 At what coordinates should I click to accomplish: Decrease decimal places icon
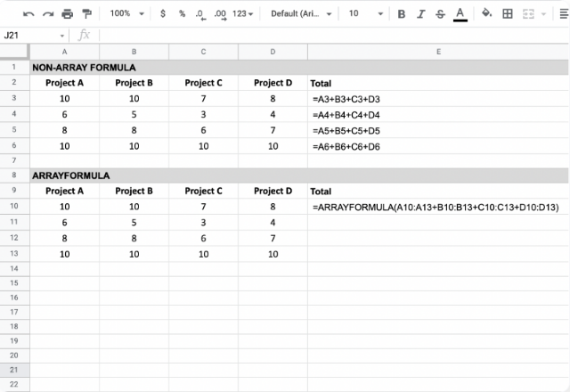point(200,14)
